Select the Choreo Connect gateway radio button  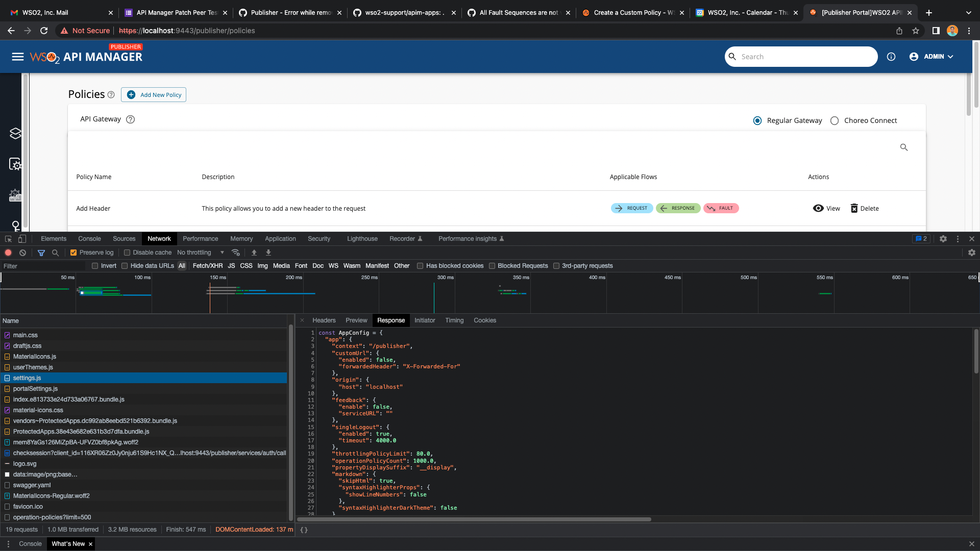click(835, 120)
